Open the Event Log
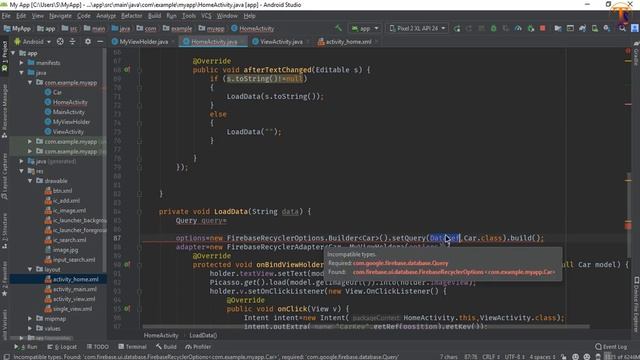 click(x=611, y=347)
